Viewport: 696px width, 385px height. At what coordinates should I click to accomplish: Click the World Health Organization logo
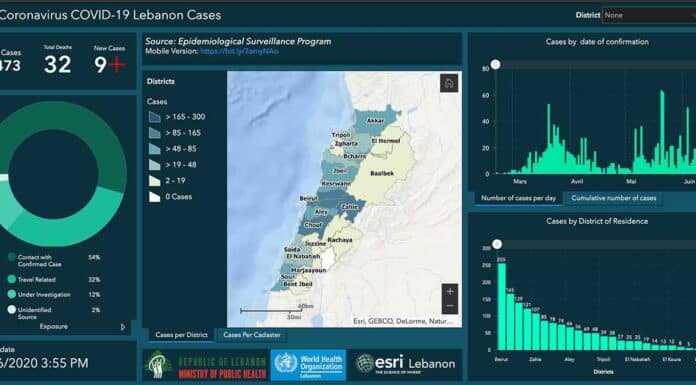point(308,365)
